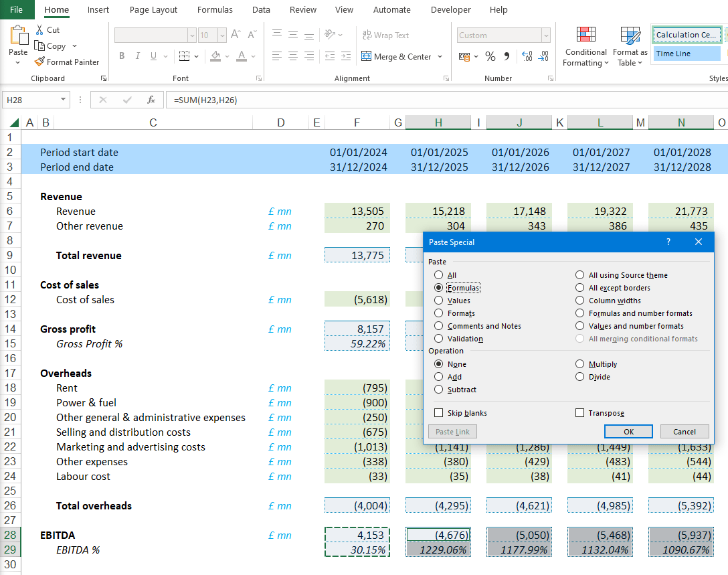Expand the Name Box dropdown
This screenshot has height=575, width=728.
pos(64,100)
